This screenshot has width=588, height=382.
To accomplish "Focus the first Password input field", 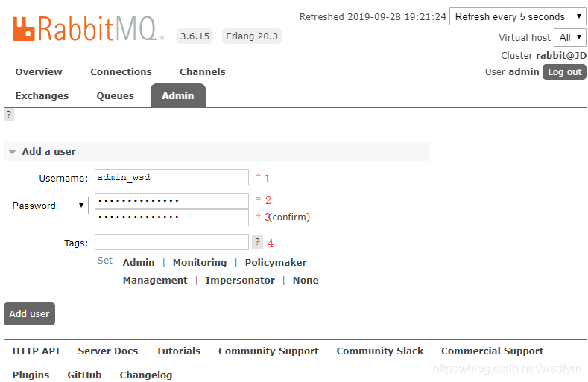I will pos(171,201).
